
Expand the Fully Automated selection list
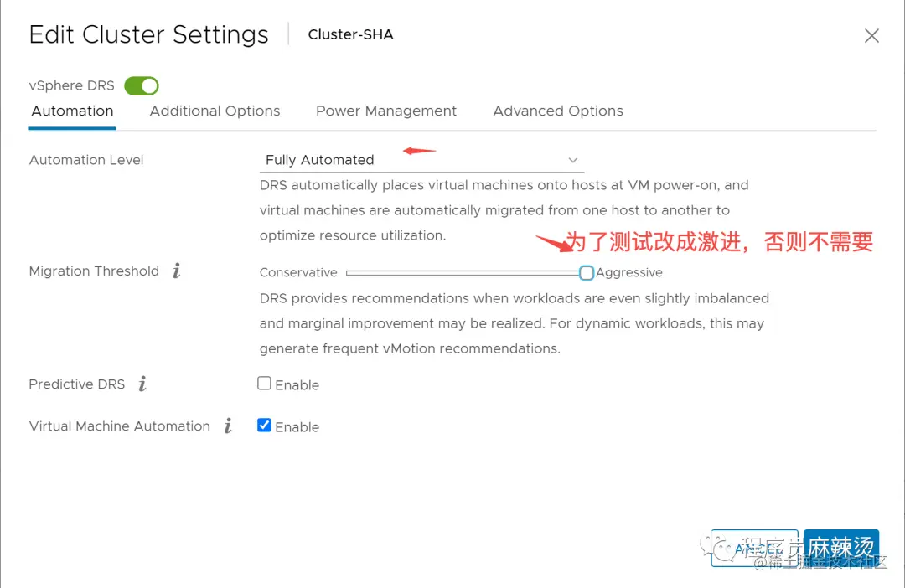point(419,159)
